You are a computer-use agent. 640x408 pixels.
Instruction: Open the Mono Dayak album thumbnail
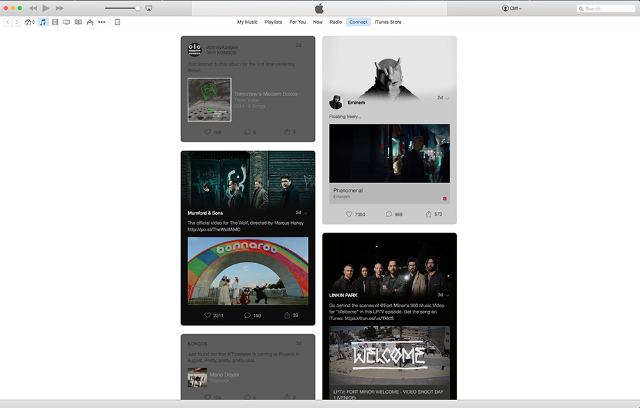pyautogui.click(x=197, y=378)
